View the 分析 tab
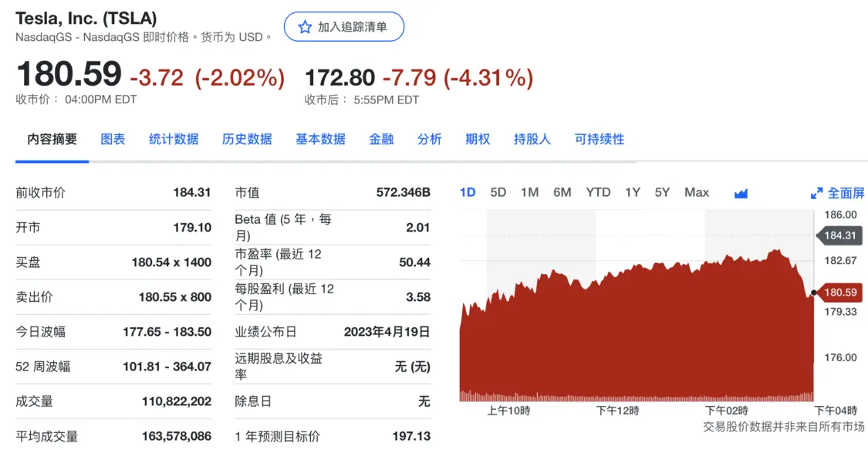The image size is (868, 450). tap(430, 139)
